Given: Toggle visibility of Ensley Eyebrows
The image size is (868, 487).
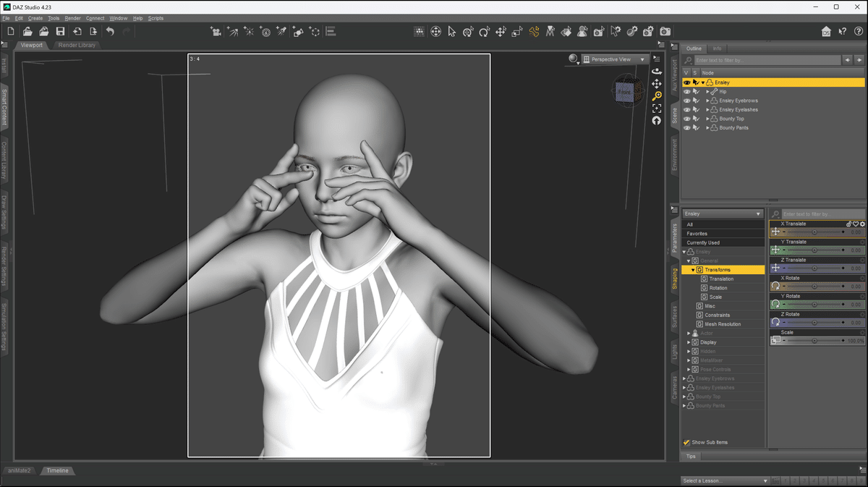Looking at the screenshot, I should click(x=686, y=101).
